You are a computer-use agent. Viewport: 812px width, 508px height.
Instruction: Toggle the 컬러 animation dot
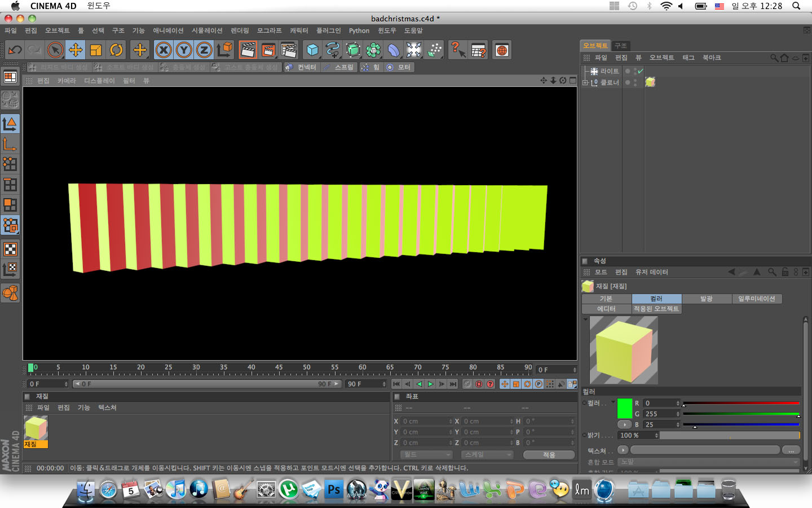pos(584,403)
